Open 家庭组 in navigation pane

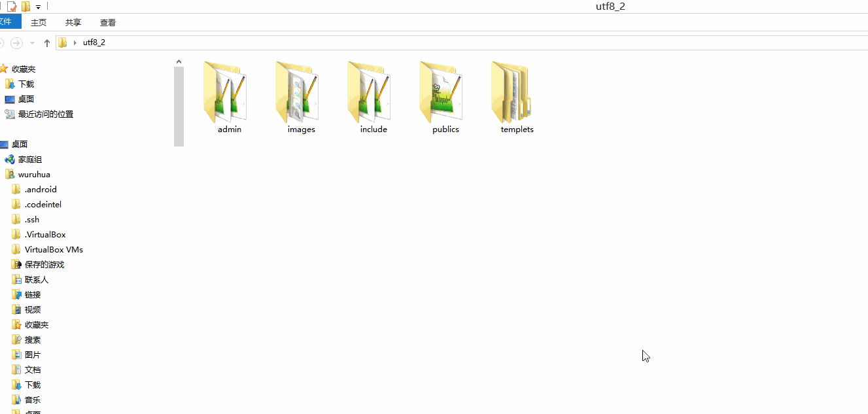(x=30, y=159)
